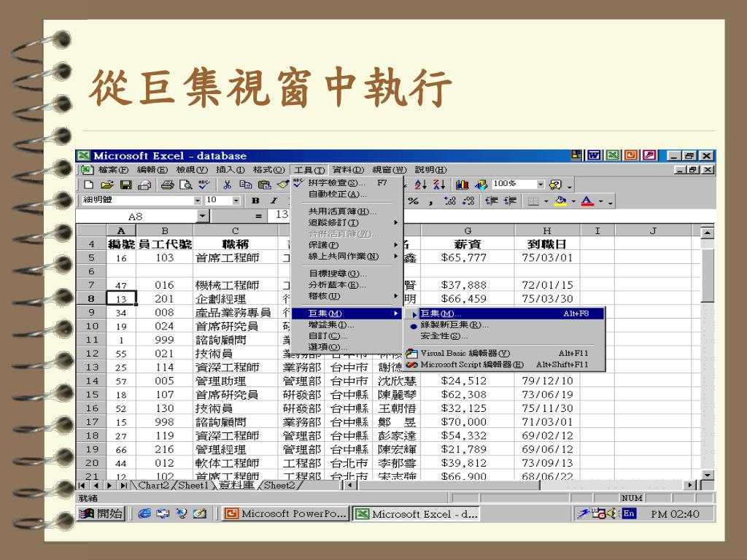Click the last sheet navigation arrow
This screenshot has height=560, width=747.
[x=124, y=485]
